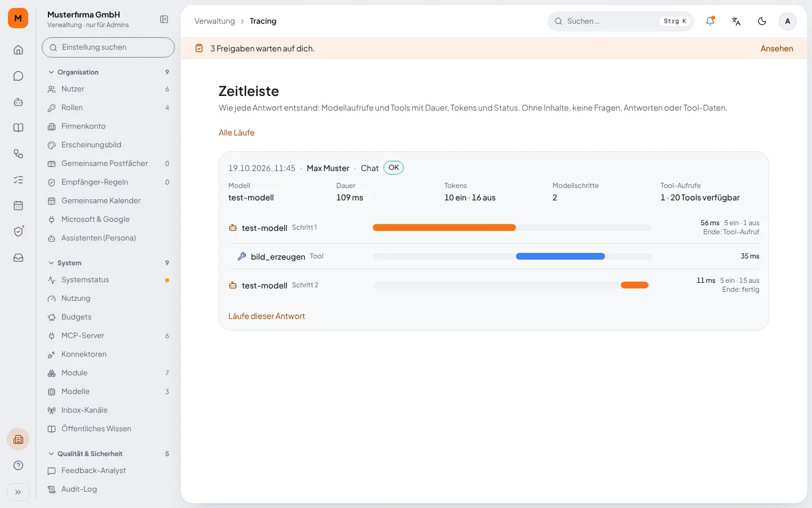Open the assistant robot icon in left rail

[x=18, y=102]
